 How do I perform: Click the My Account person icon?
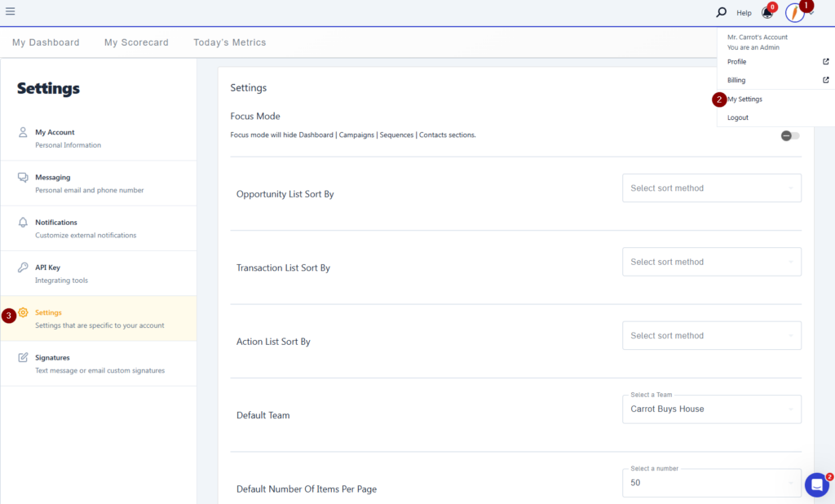pos(23,132)
